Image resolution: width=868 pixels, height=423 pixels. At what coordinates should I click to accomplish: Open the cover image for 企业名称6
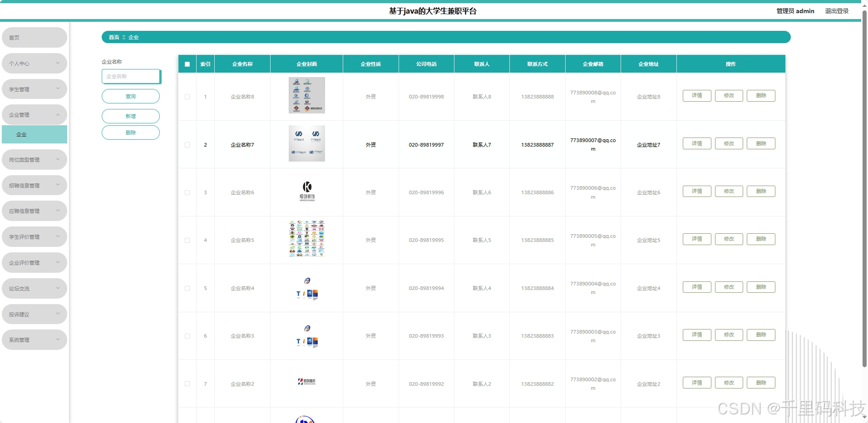pos(306,191)
